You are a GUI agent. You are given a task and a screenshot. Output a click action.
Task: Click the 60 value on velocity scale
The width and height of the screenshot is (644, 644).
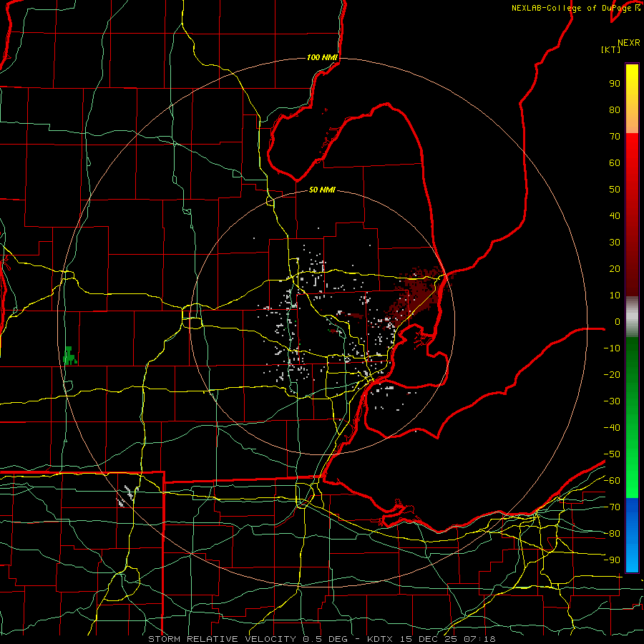click(615, 162)
